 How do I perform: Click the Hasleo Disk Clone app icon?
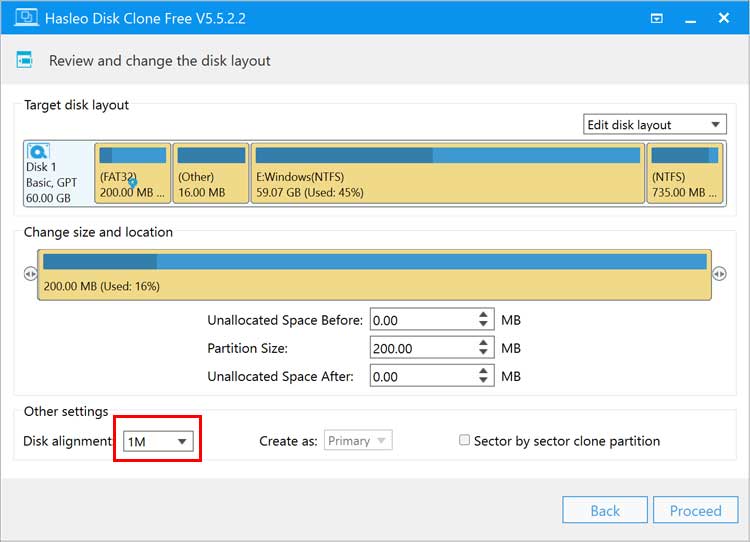tap(26, 18)
